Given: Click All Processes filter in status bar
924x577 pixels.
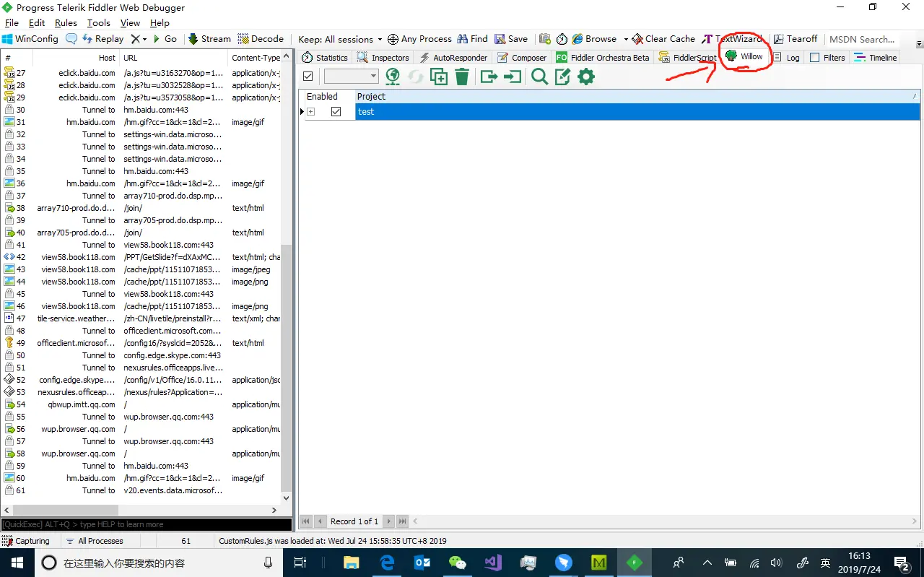Looking at the screenshot, I should tap(95, 541).
